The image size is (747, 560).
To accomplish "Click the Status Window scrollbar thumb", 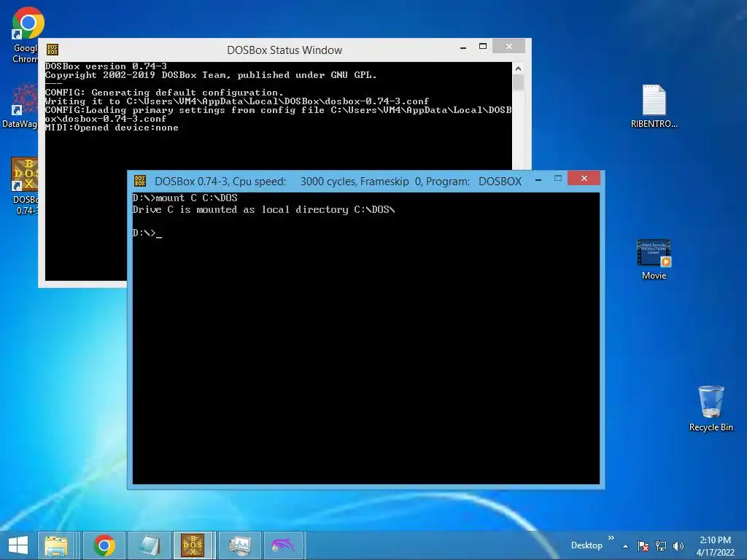I will click(519, 83).
